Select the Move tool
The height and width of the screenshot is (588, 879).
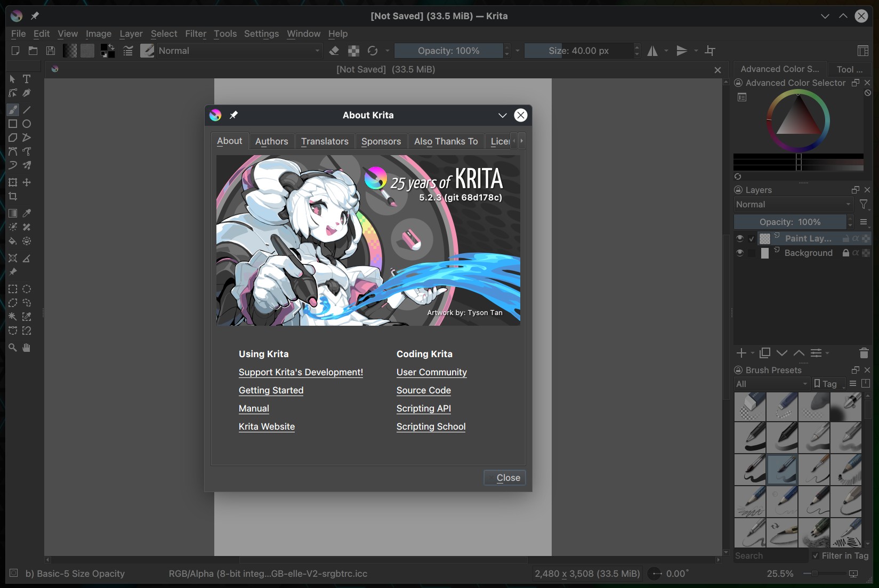27,182
